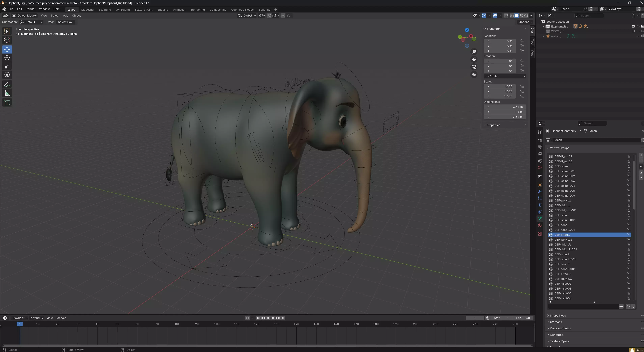
Task: Switch to the Animation workspace tab
Action: [180, 9]
